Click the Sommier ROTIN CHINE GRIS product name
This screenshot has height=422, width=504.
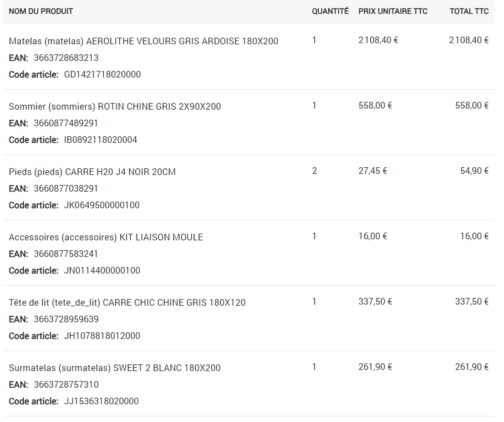(x=115, y=106)
